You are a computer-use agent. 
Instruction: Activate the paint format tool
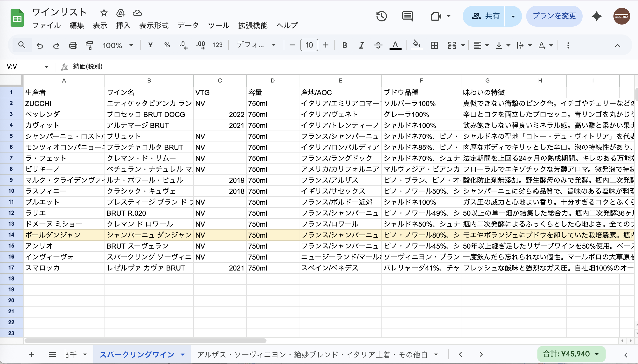coord(89,45)
